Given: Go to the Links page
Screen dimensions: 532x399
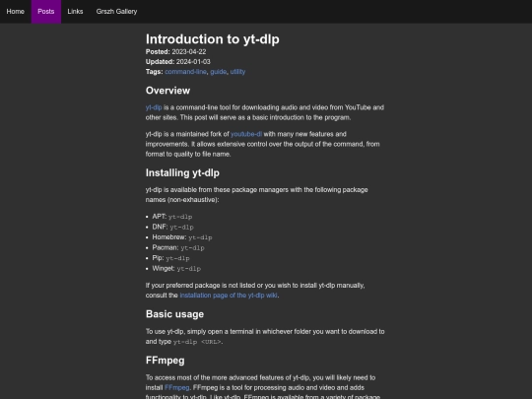Looking at the screenshot, I should pos(75,12).
